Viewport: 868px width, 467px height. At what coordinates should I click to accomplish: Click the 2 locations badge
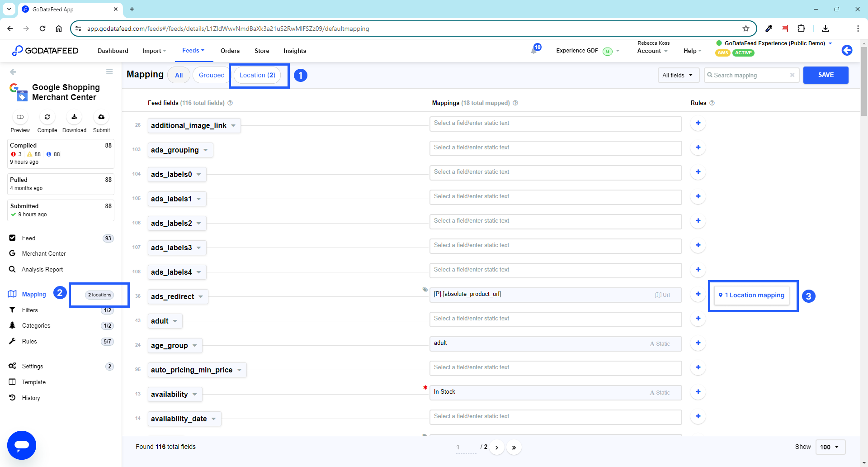(x=99, y=295)
